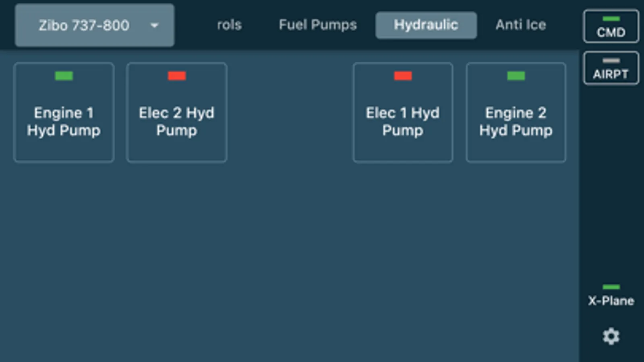
Task: Open the settings gear icon
Action: pos(611,336)
